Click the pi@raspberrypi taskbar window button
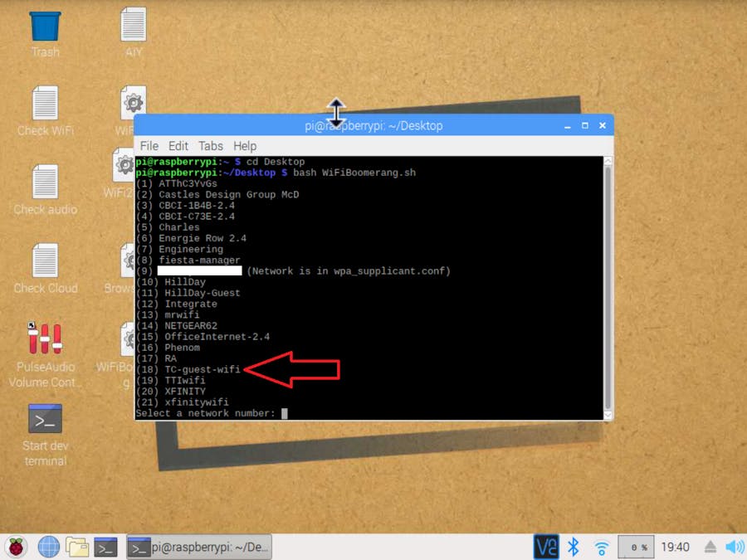 point(199,547)
